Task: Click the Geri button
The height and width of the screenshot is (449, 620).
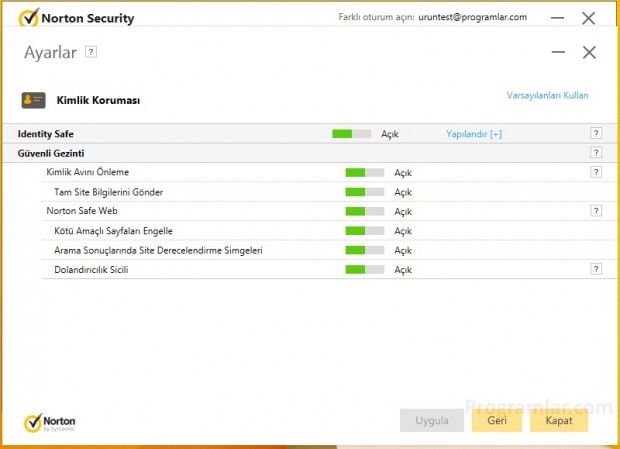Action: (x=497, y=420)
